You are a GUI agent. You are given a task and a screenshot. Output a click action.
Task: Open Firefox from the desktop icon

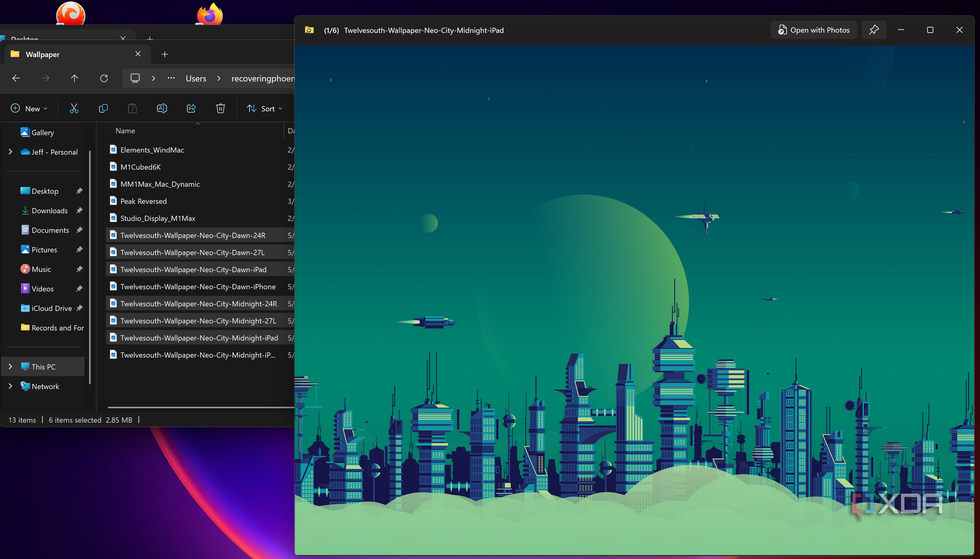[210, 13]
